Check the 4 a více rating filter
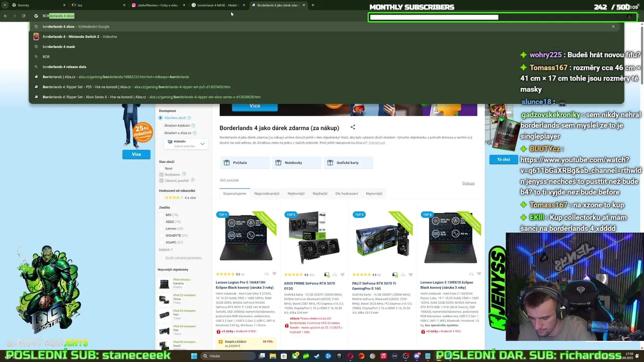 (162, 198)
